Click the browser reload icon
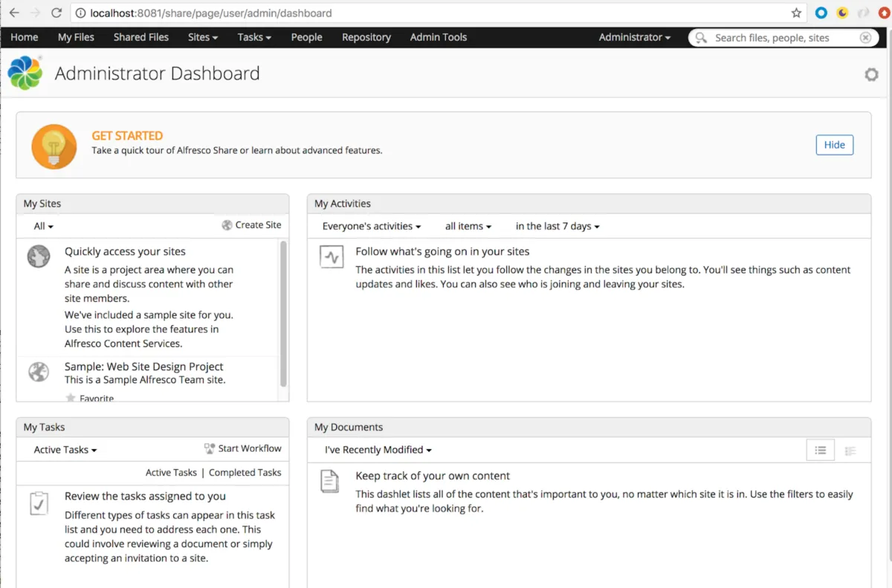892x588 pixels. tap(56, 13)
